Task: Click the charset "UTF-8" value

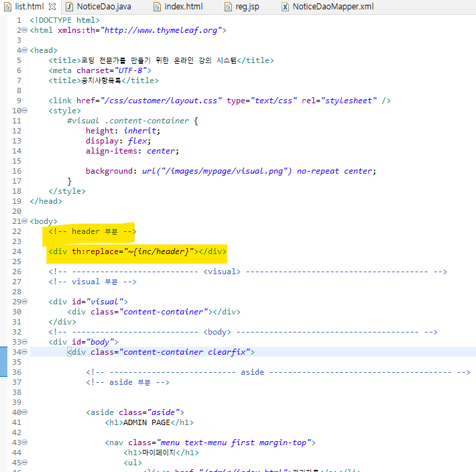Action: coord(131,70)
